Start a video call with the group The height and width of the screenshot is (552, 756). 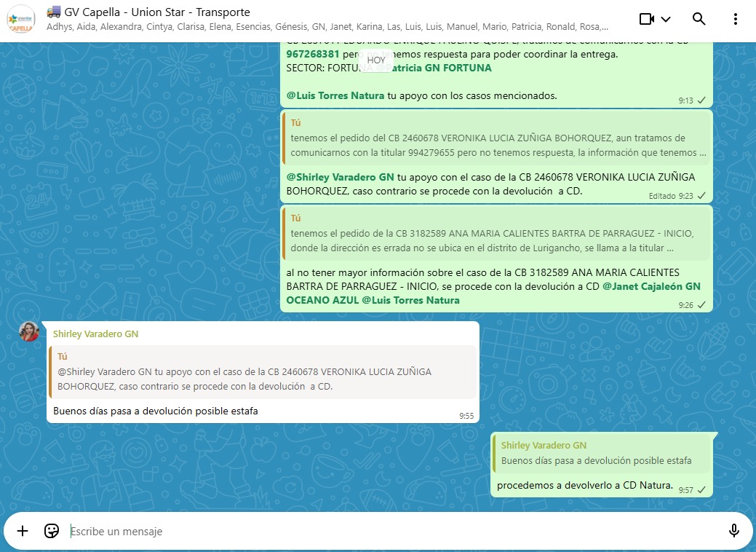click(646, 19)
